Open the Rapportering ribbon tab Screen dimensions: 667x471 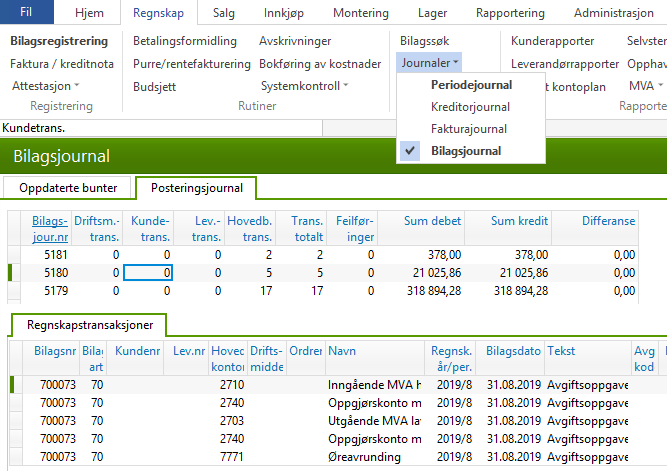(x=510, y=13)
